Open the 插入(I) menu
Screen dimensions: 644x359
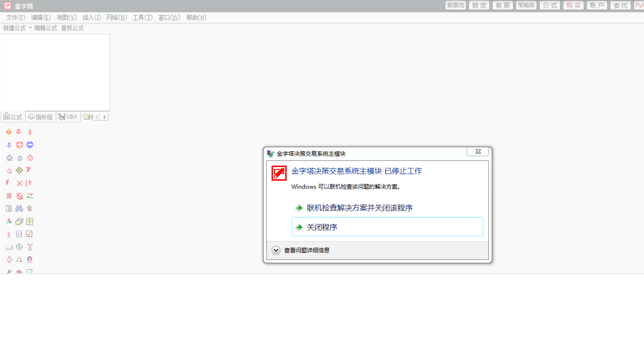[91, 17]
